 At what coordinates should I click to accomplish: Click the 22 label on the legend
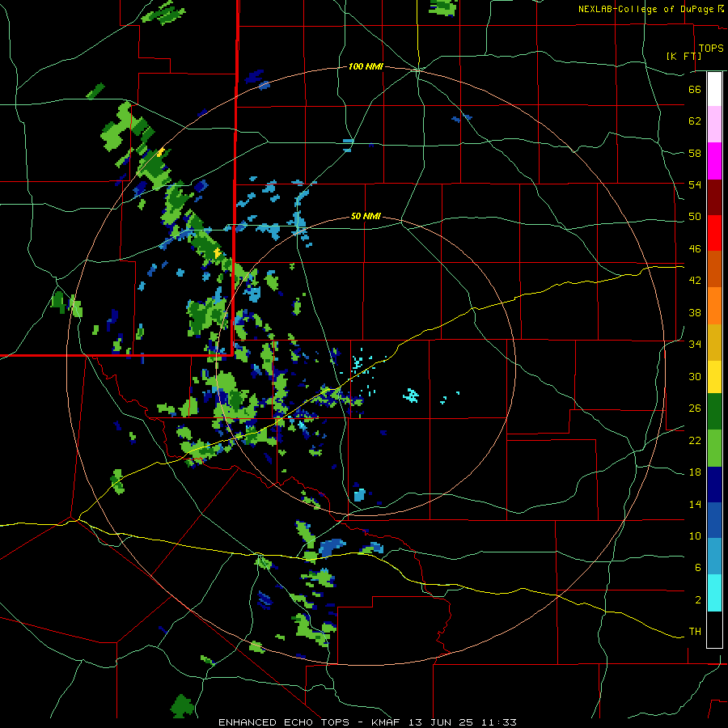[695, 440]
